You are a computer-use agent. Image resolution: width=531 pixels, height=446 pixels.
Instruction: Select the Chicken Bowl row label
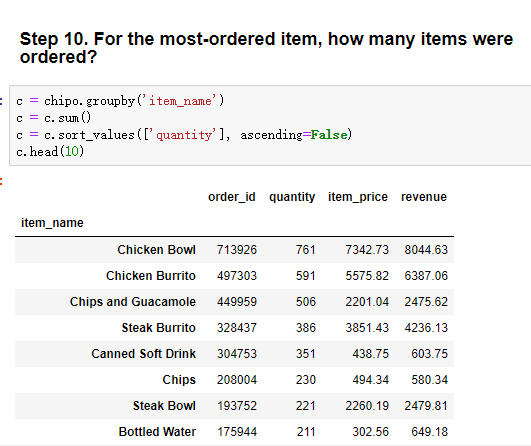click(156, 250)
